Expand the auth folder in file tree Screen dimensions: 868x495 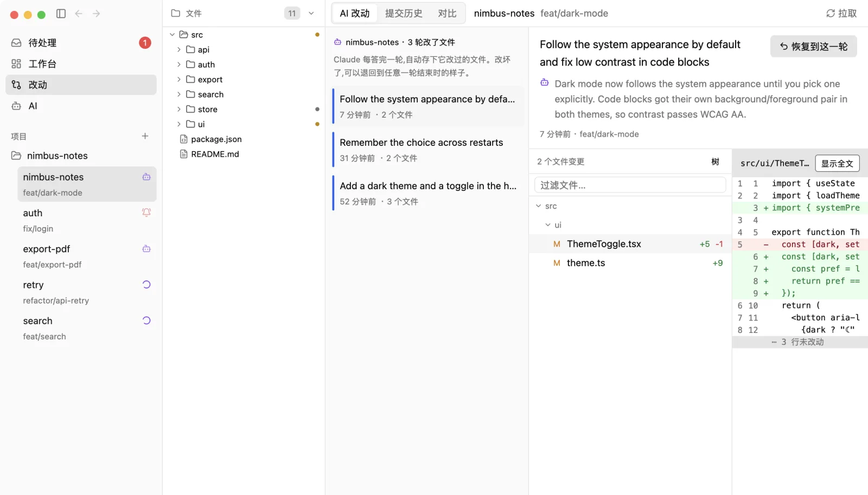click(179, 65)
